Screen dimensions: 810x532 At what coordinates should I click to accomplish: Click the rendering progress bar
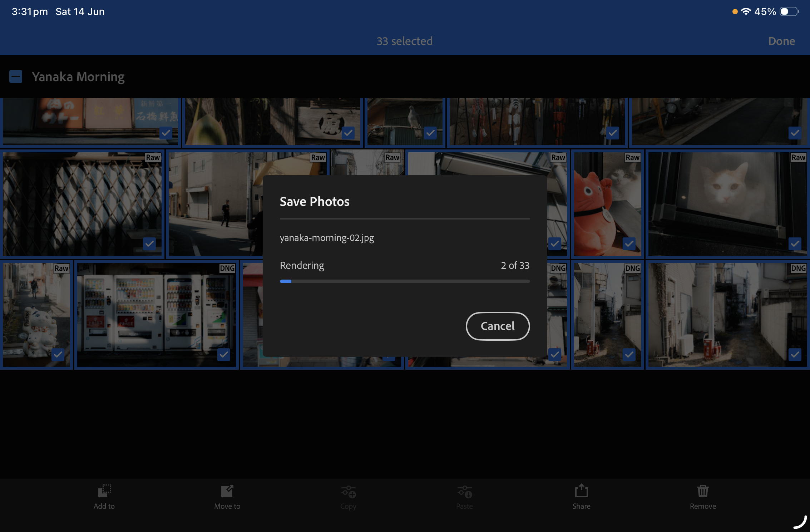tap(405, 281)
